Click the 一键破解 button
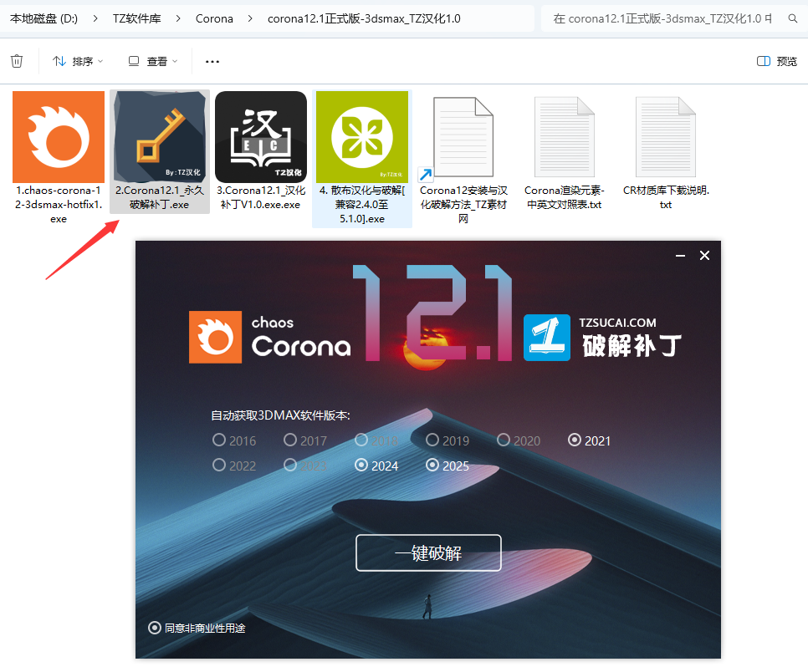This screenshot has width=808, height=672. (428, 552)
